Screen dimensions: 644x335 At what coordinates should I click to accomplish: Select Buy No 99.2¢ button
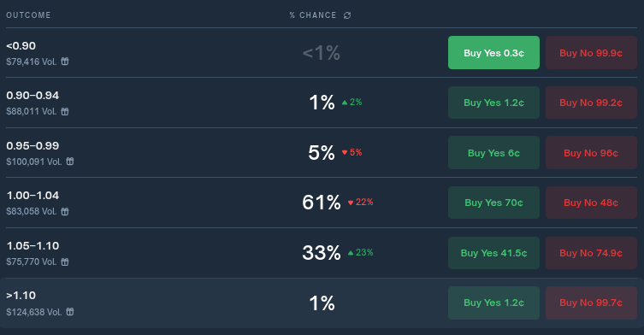tap(591, 103)
